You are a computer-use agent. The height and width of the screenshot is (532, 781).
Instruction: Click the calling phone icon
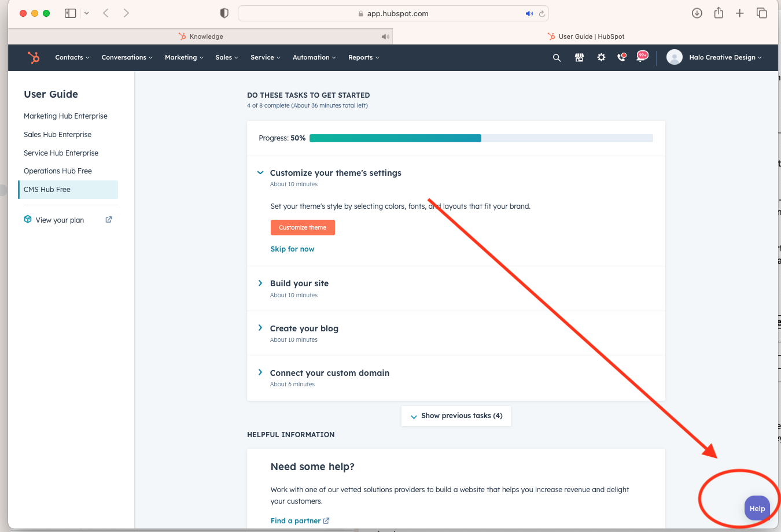point(621,58)
